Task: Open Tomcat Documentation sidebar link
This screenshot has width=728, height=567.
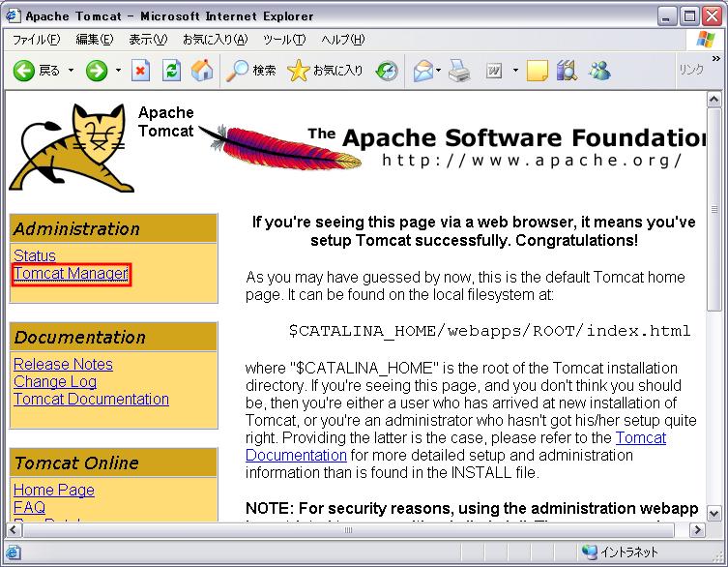Action: click(91, 399)
